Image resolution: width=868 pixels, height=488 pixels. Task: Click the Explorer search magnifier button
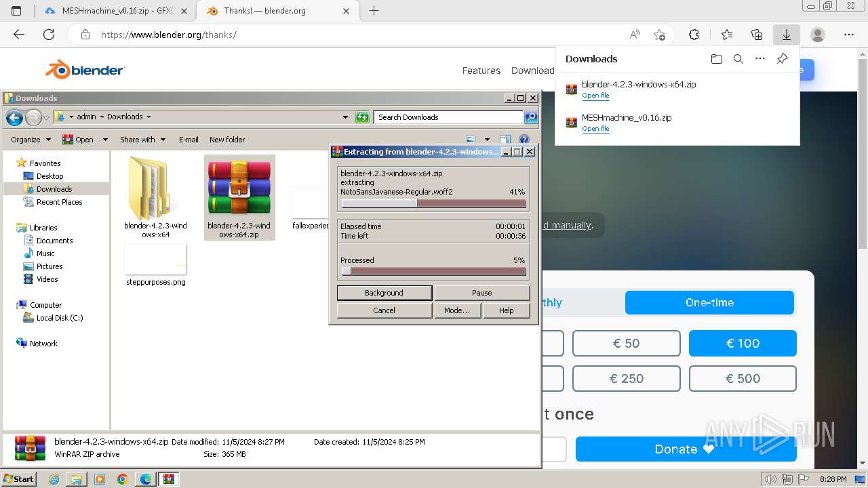click(x=531, y=117)
